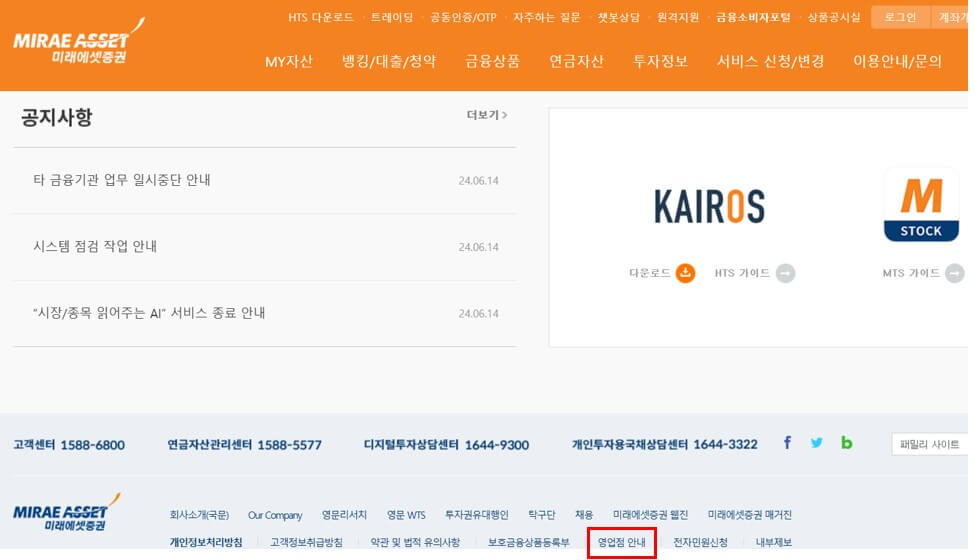Click MTS 가이드 text link
This screenshot has width=975, height=560.
coord(911,273)
